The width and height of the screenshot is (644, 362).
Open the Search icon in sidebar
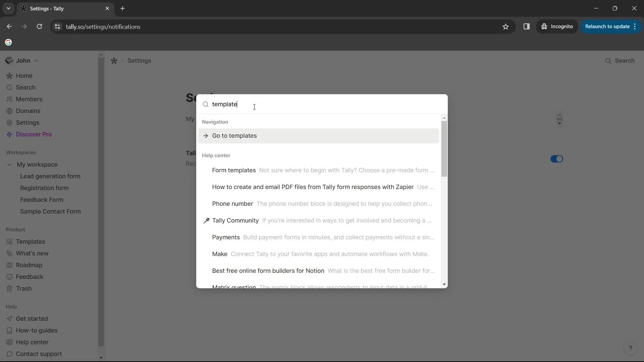pos(9,87)
